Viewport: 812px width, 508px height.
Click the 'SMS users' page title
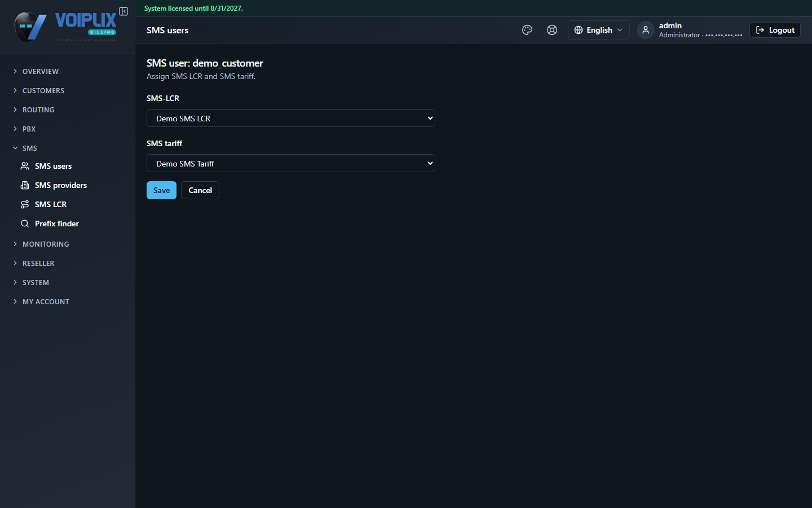pyautogui.click(x=167, y=30)
